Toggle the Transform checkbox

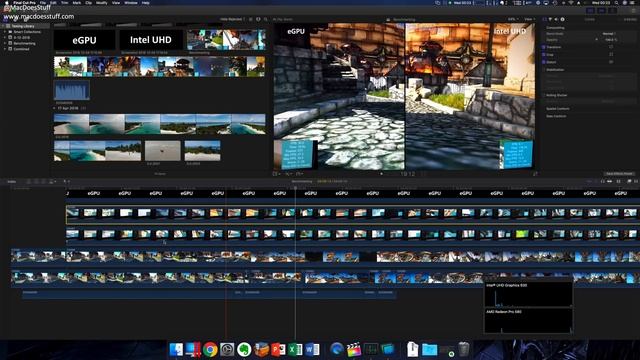544,47
